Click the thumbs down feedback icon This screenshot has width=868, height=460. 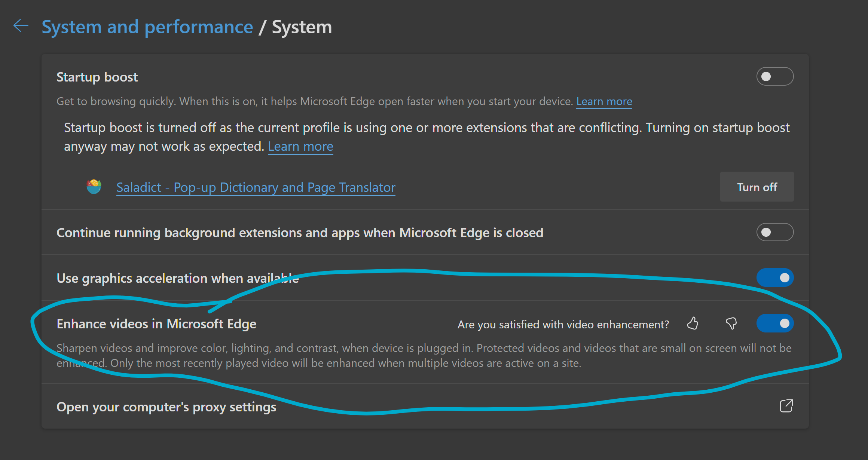[x=731, y=323]
